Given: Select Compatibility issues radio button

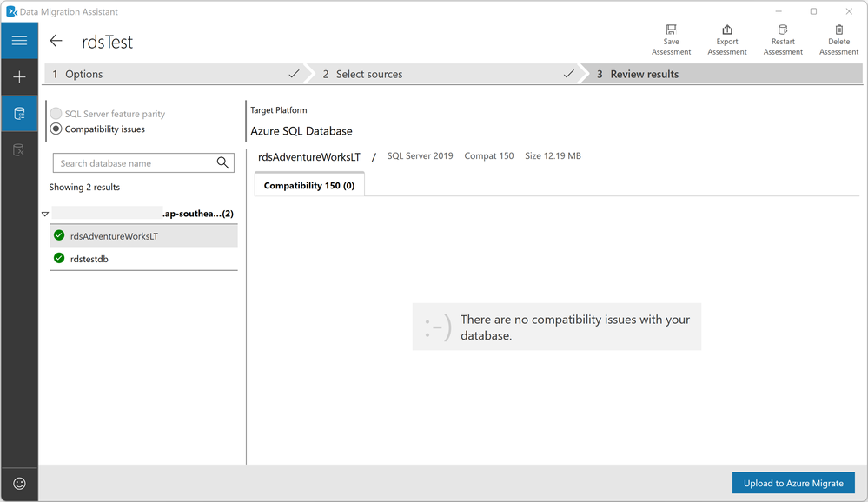Looking at the screenshot, I should (56, 129).
